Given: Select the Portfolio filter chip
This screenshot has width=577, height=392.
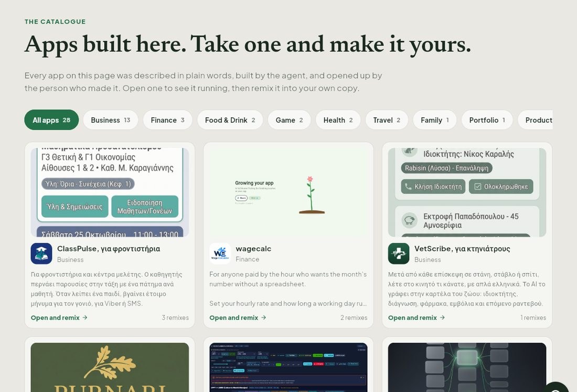Looking at the screenshot, I should click(x=487, y=120).
